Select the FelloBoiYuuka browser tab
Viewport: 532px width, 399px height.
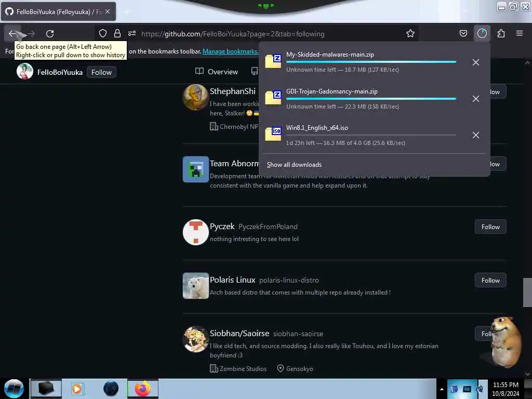pos(58,11)
